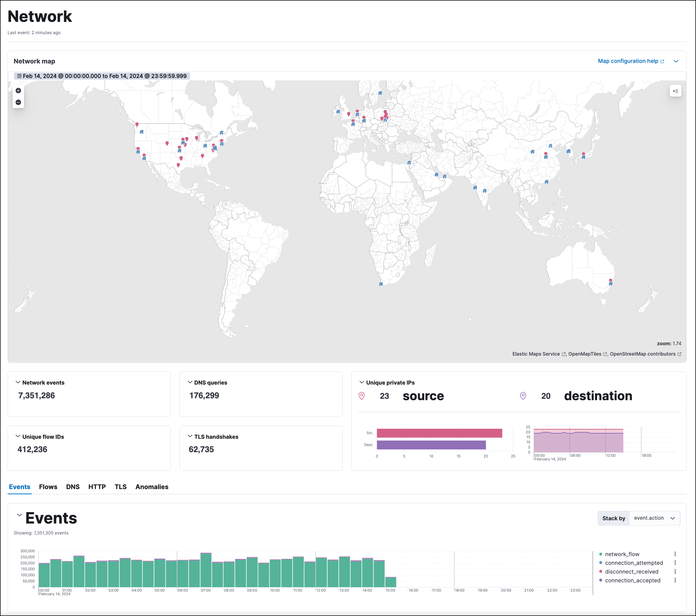This screenshot has height=616, width=696.
Task: Open the Anomalies tab
Action: [152, 487]
